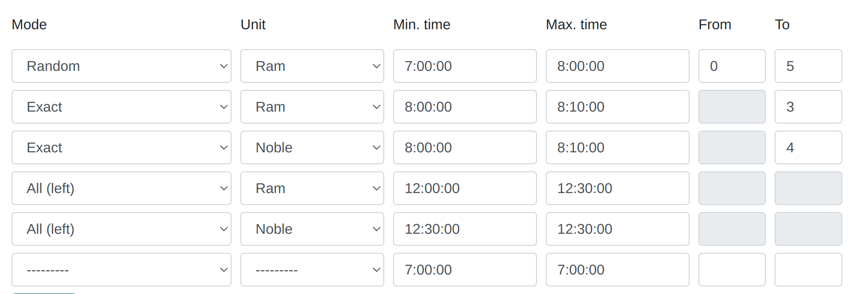Open Ram unit dropdown in the 12:00:00 row

pyautogui.click(x=312, y=188)
